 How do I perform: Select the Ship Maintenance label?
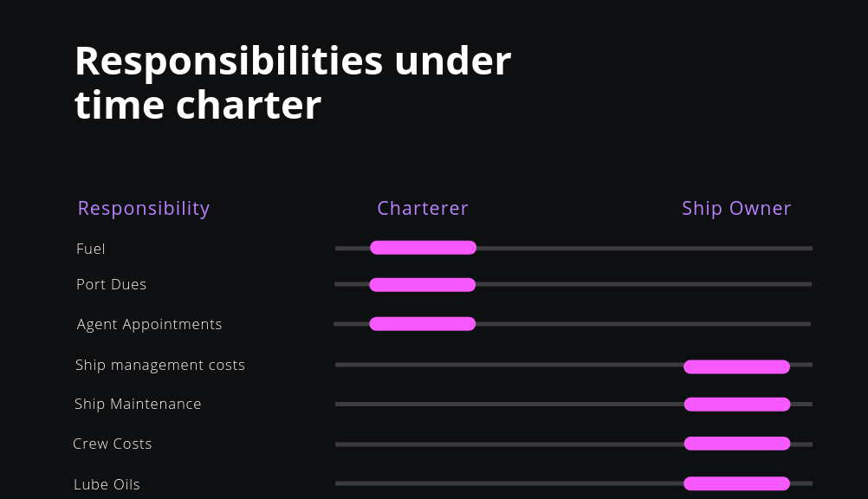click(x=138, y=405)
